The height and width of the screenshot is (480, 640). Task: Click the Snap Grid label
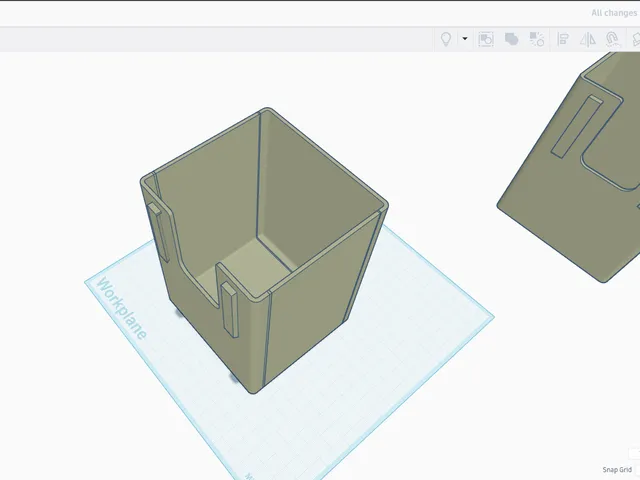click(617, 470)
